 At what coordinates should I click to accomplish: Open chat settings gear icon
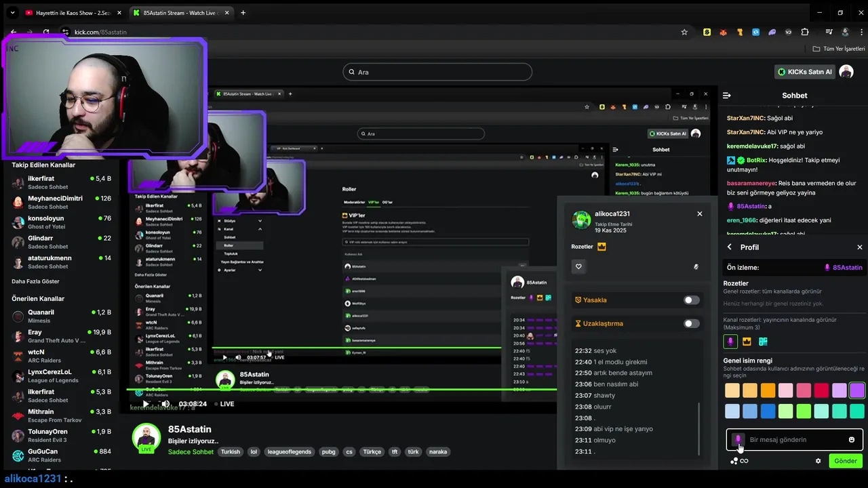[818, 461]
